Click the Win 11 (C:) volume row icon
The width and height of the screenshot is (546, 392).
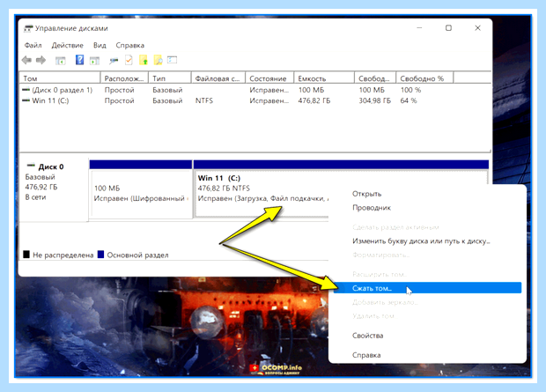[26, 100]
